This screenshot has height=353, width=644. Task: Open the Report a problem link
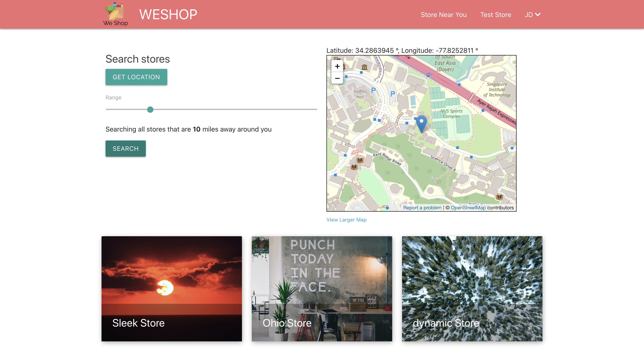pos(422,208)
